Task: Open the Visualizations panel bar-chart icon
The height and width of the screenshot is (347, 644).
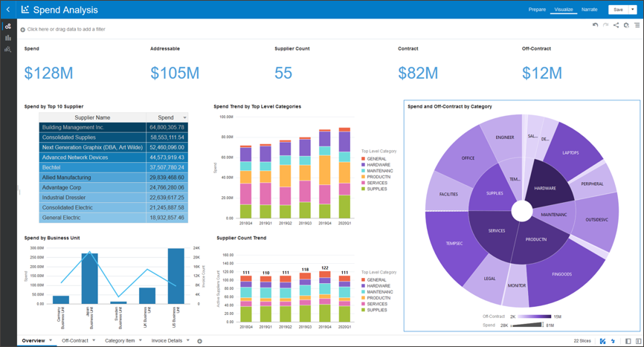Action: pos(8,38)
